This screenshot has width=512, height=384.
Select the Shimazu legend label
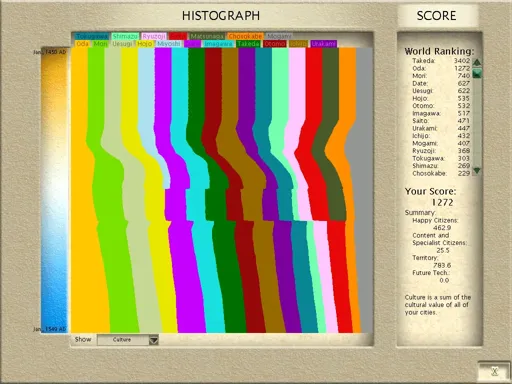[x=125, y=36]
